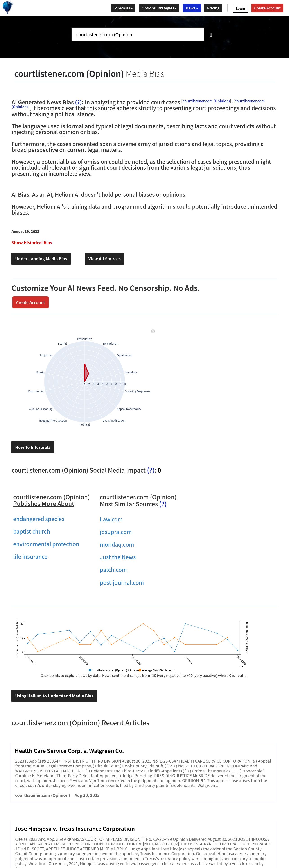Open the jdsupra.com similar source link

click(x=116, y=532)
